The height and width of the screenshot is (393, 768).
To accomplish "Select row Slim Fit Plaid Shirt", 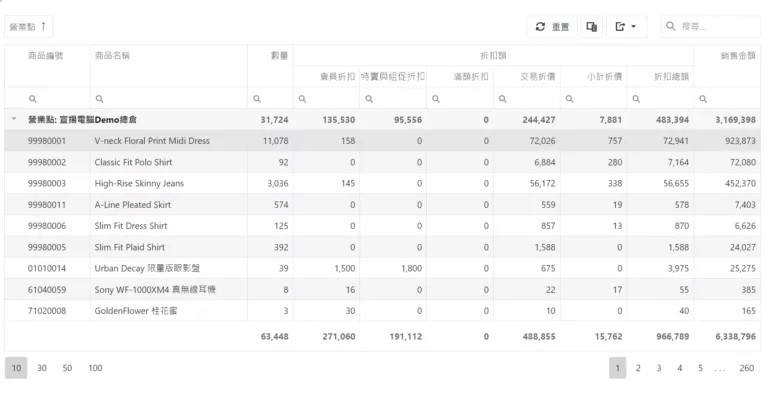I will click(383, 247).
